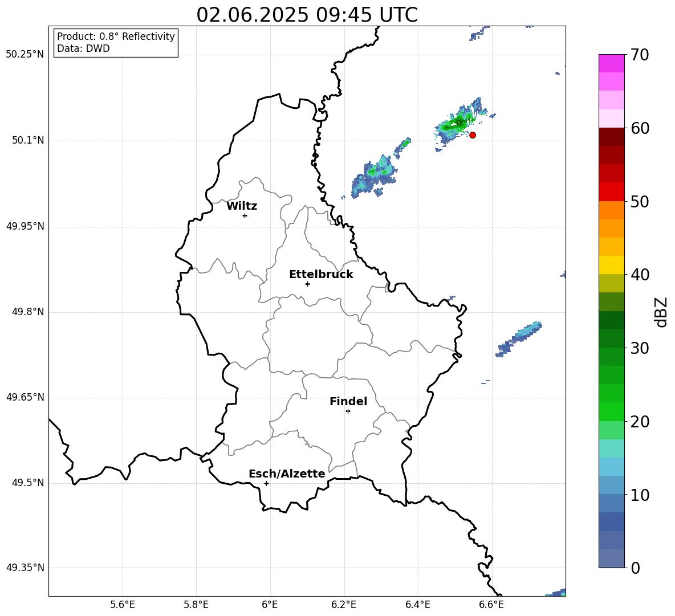675x616 pixels.
Task: Click the 6.4°E longitude label
Action: pos(417,605)
